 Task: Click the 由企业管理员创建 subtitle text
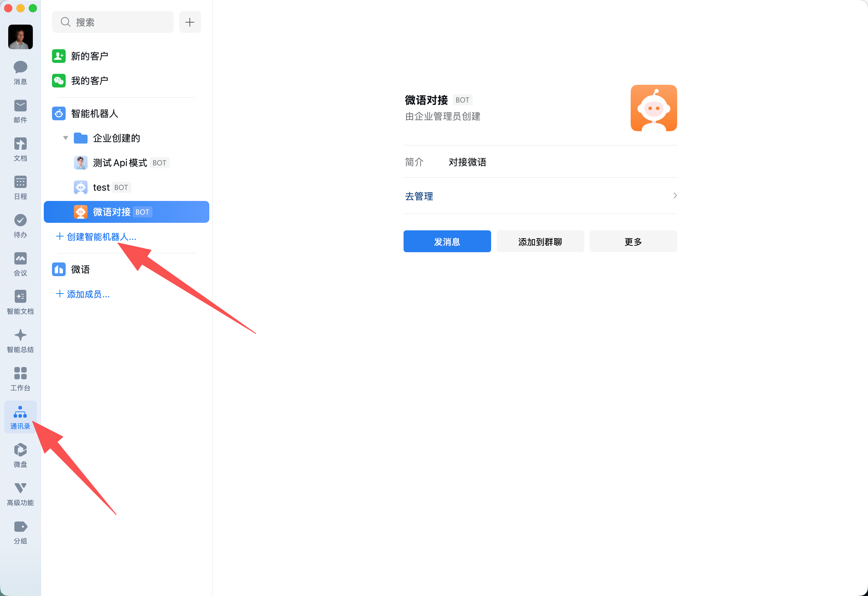click(443, 117)
